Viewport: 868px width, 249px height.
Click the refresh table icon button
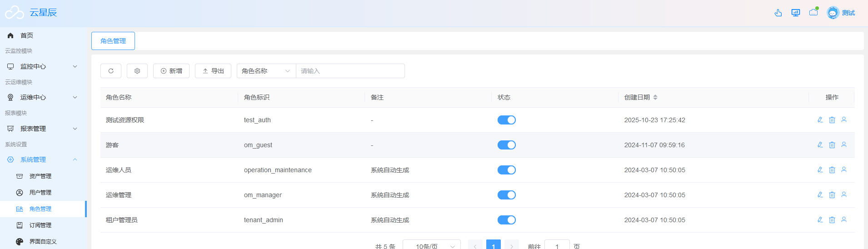111,71
